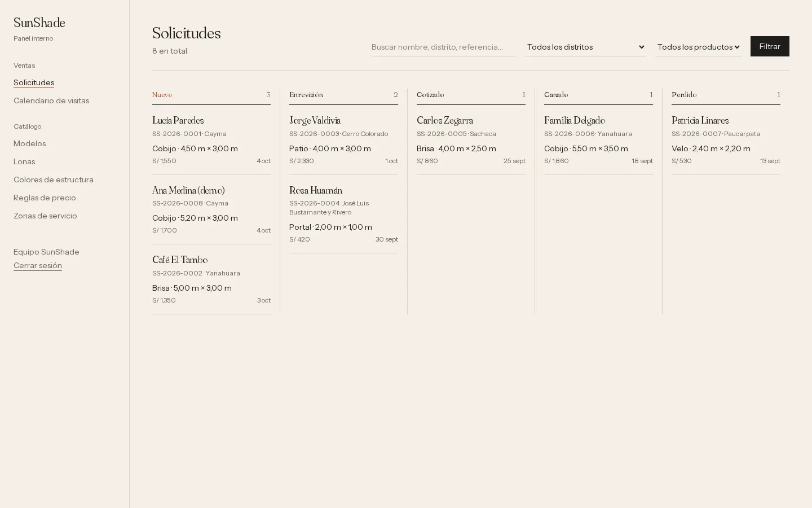Open Familia Delgado won request
This screenshot has height=508, width=812.
[x=598, y=140]
